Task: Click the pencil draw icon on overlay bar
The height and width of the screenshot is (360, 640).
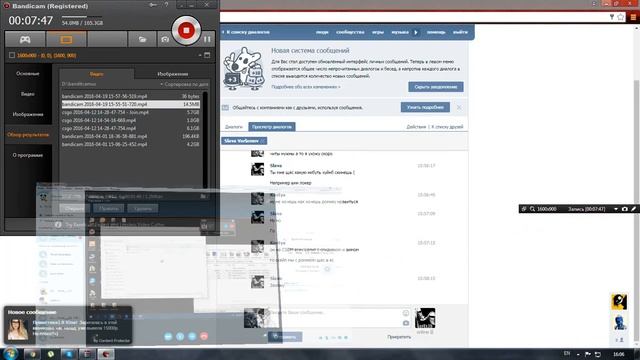Action: coord(633,209)
